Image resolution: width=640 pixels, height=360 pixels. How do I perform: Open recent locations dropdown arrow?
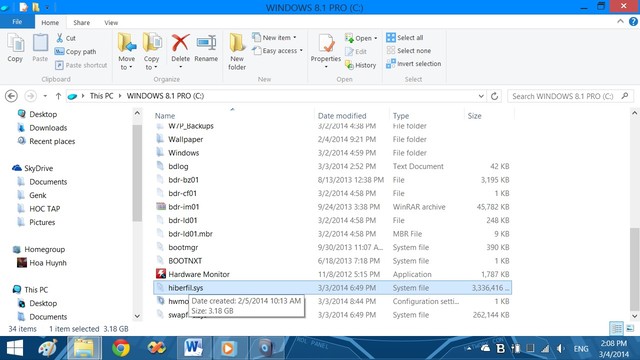click(45, 96)
